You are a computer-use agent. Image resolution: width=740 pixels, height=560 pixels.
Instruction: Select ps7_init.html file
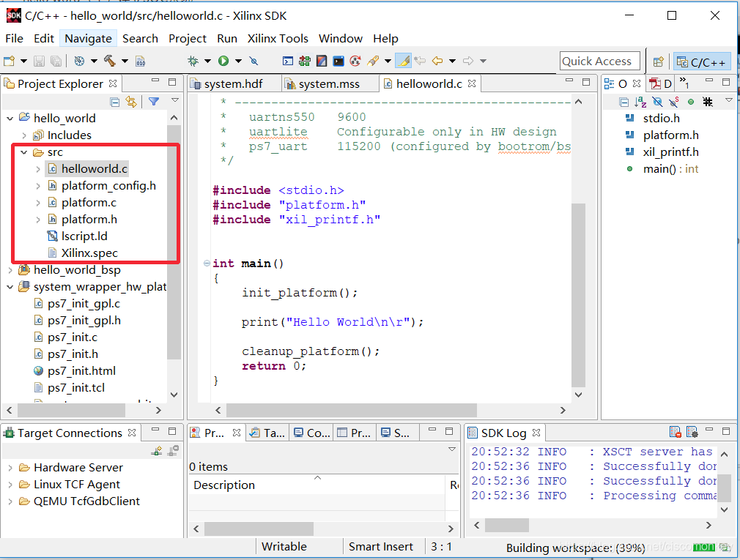[81, 371]
